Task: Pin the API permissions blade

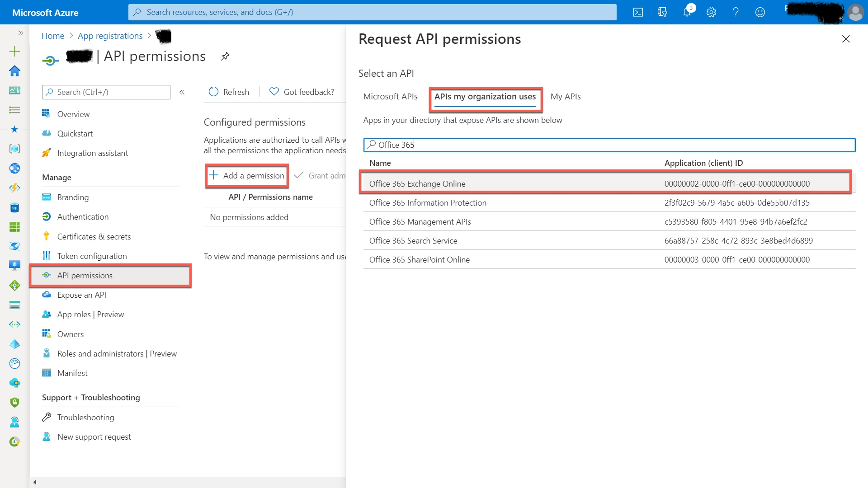Action: point(225,56)
